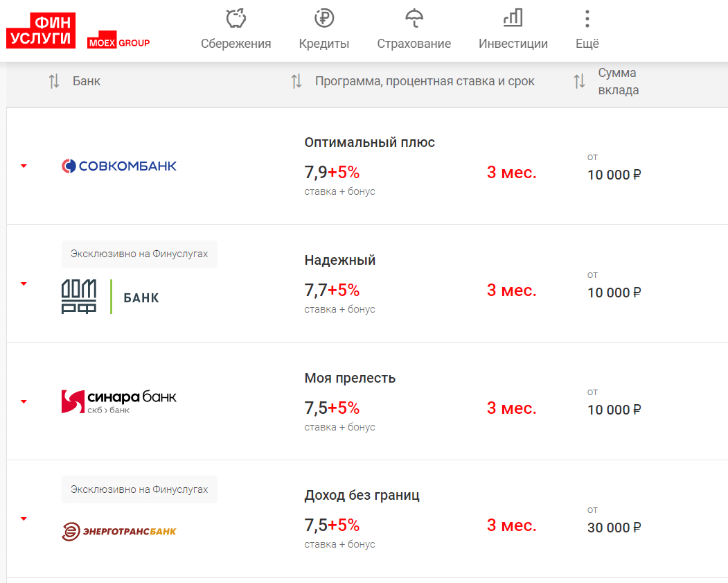Open the Ещё menu
This screenshot has height=583, width=728.
[x=587, y=44]
